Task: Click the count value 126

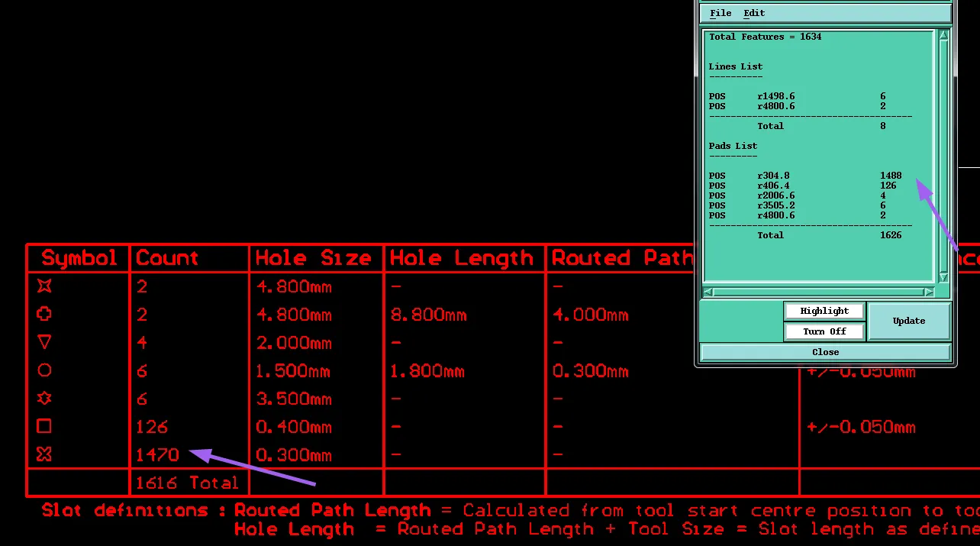Action: [152, 427]
